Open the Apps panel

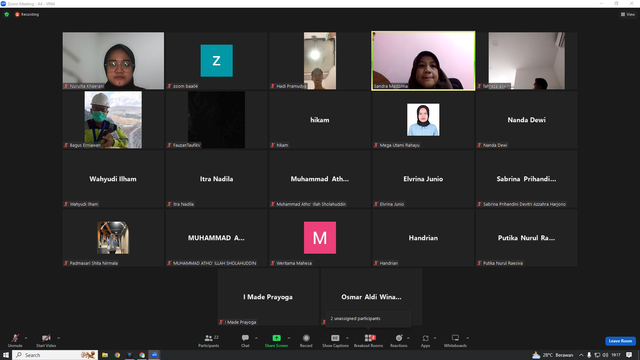click(425, 340)
